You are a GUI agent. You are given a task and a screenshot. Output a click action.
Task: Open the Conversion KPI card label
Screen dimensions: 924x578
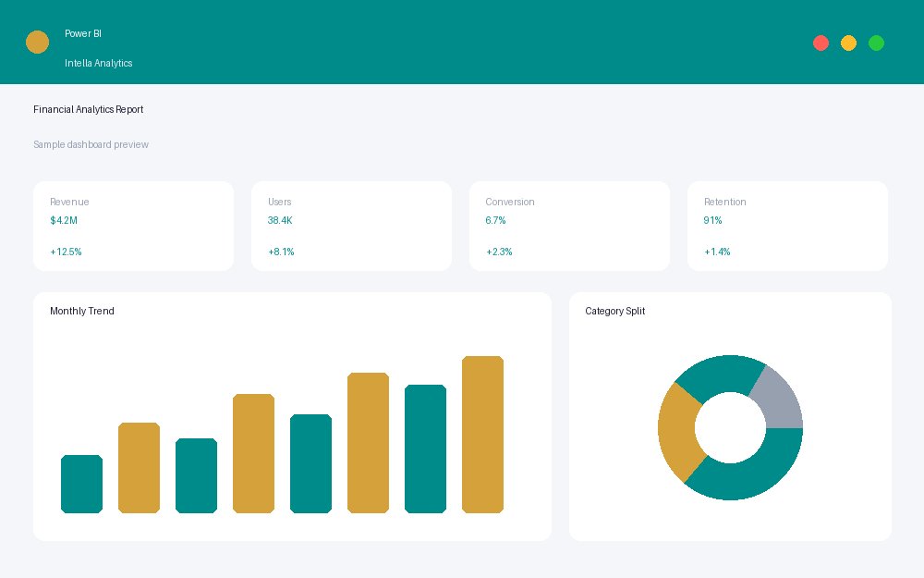[510, 202]
